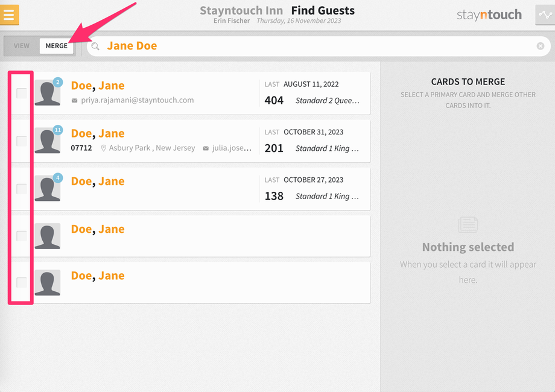Open the orange hamburger main menu
The image size is (555, 392).
pyautogui.click(x=9, y=14)
